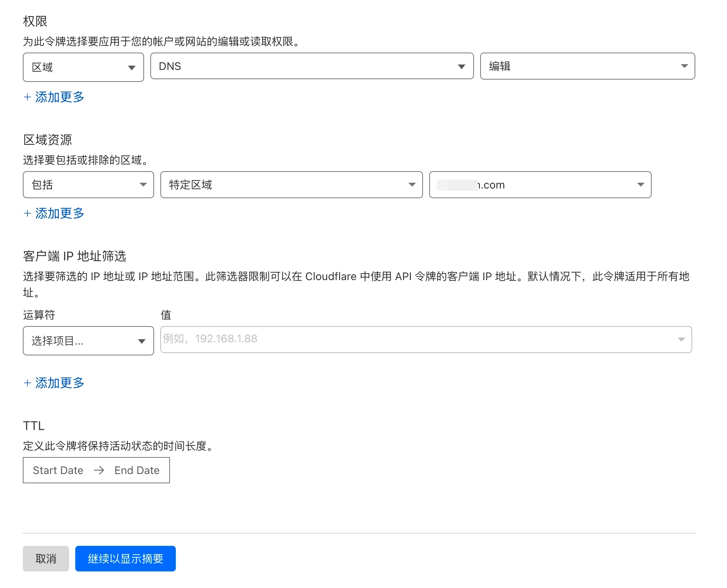Click the arrow icon in 编辑 dropdown
Image resolution: width=727 pixels, height=588 pixels.
coord(684,66)
